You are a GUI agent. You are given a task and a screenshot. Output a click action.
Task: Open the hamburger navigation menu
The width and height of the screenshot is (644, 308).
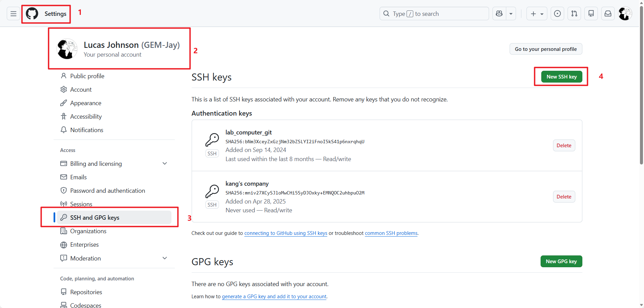coord(13,14)
